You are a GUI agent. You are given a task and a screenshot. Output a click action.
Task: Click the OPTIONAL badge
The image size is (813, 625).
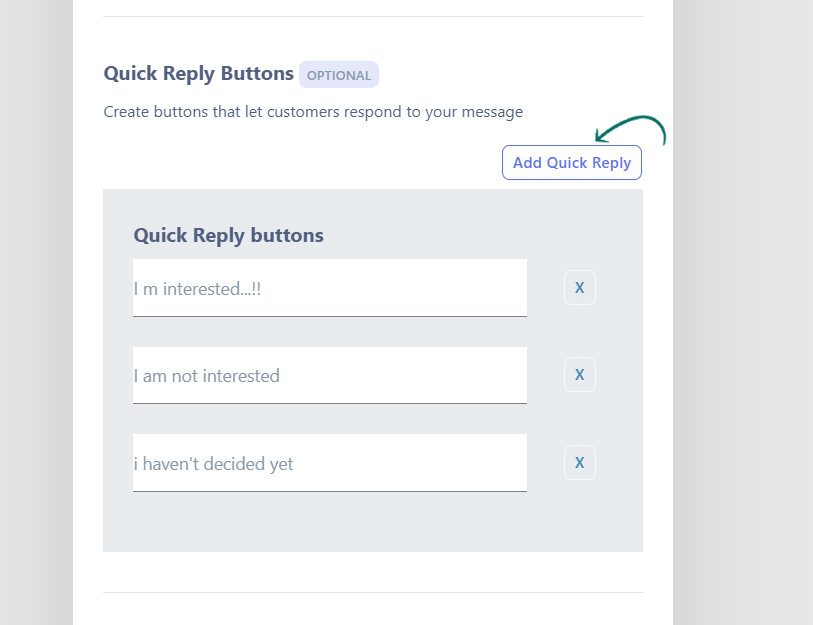[339, 75]
